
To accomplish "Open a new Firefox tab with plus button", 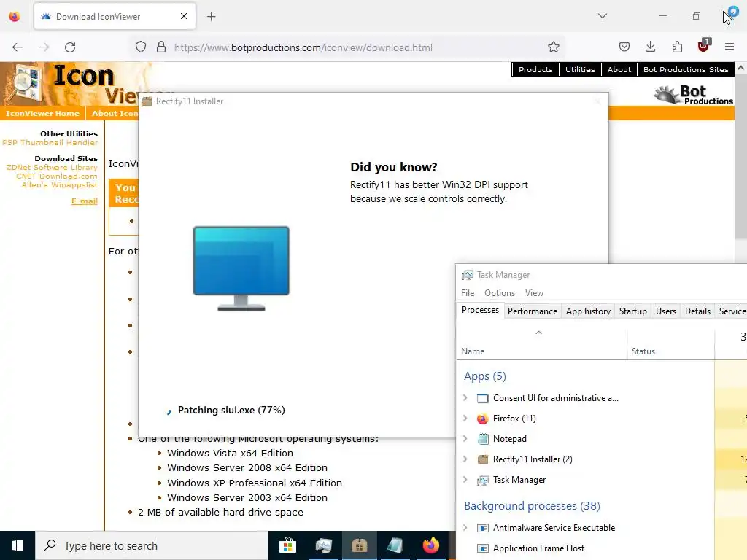I will coord(212,17).
